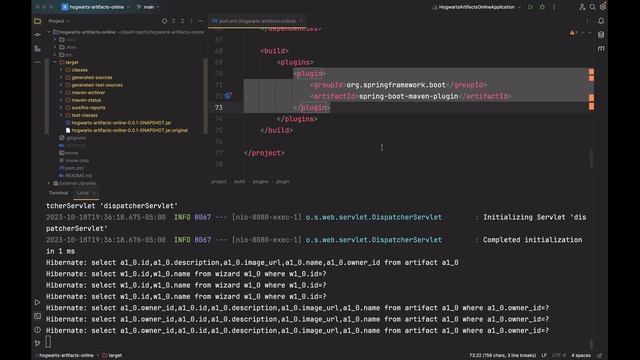640x360 pixels.
Task: Open Problems warning circle icon in left sidebar
Action: (38, 329)
